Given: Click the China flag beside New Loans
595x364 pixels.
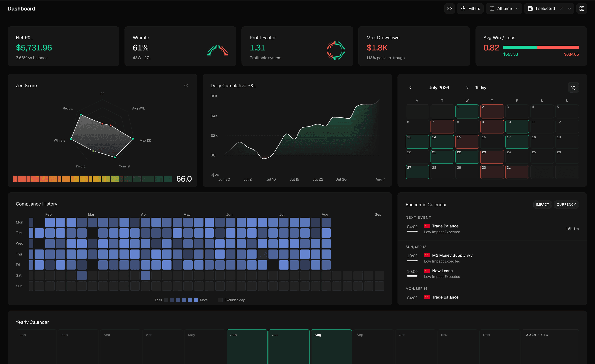Looking at the screenshot, I should (427, 271).
